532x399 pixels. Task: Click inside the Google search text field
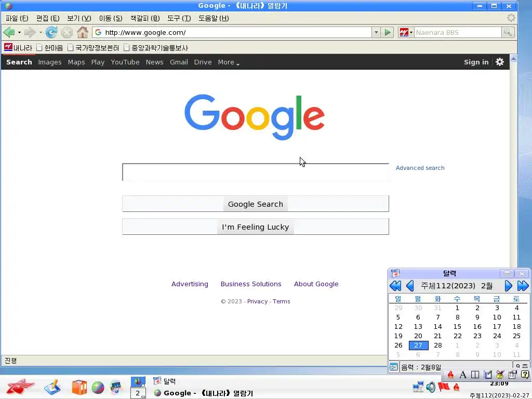point(256,172)
